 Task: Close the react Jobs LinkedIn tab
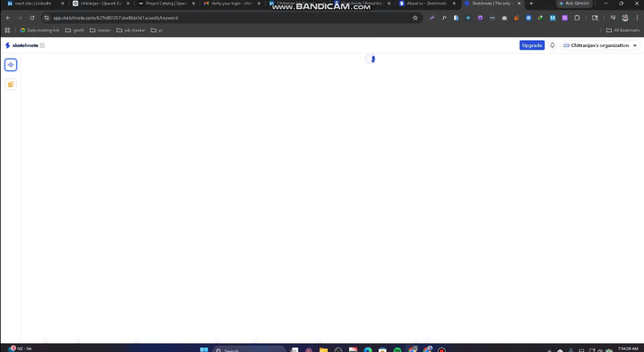tap(62, 3)
